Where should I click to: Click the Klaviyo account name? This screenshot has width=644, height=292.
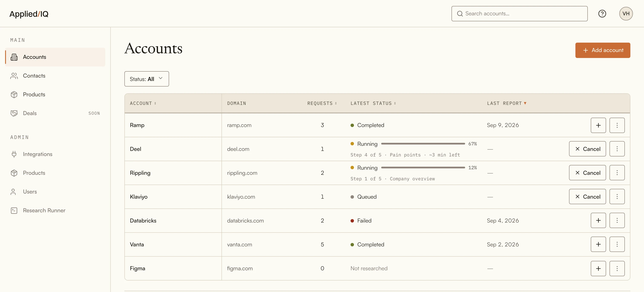point(138,197)
